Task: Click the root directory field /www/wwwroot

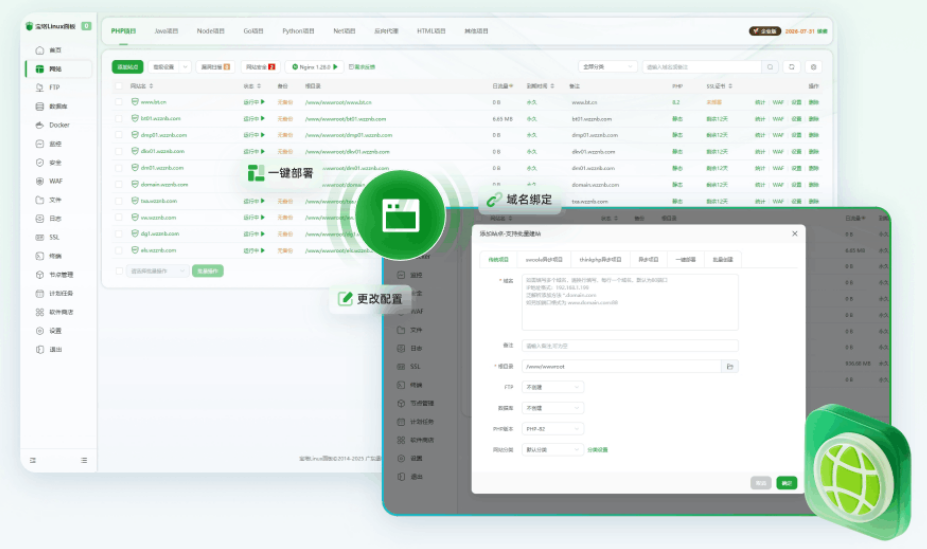Action: (x=622, y=366)
